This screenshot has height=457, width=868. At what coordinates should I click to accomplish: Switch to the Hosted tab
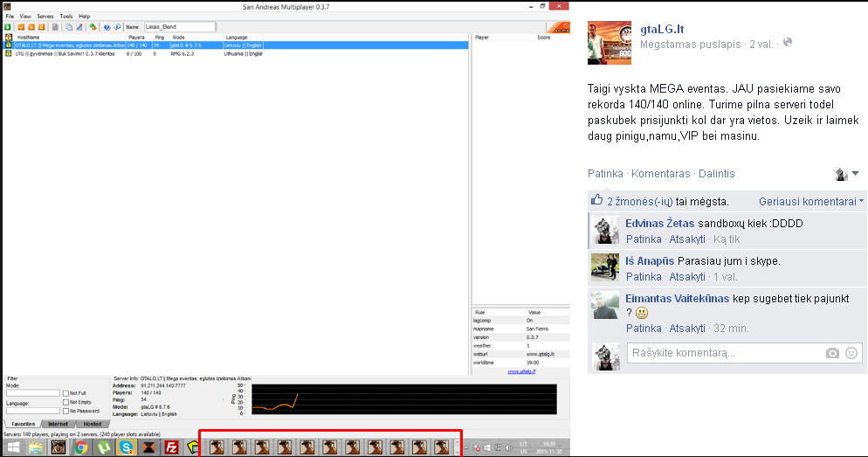(x=92, y=424)
